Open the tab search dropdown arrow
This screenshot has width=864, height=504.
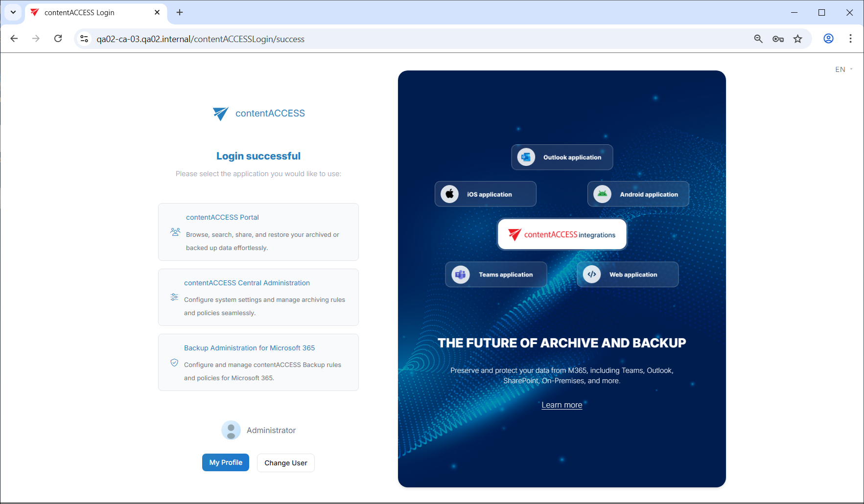pos(13,12)
